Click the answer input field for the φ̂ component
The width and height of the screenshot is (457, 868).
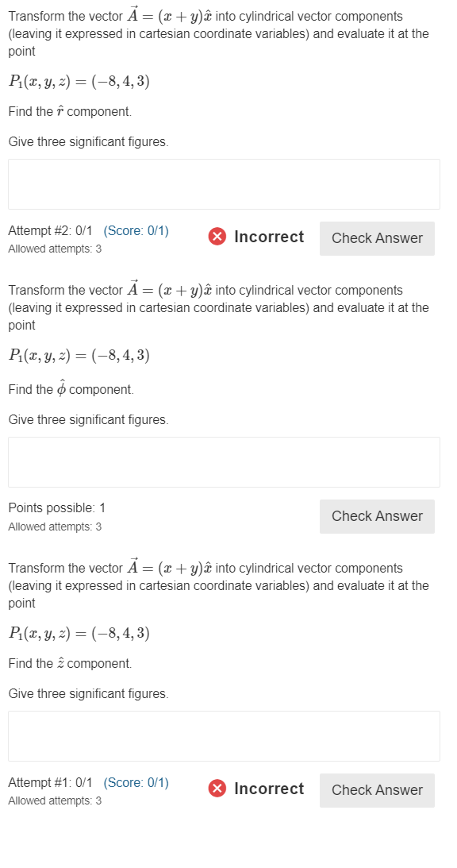click(224, 461)
